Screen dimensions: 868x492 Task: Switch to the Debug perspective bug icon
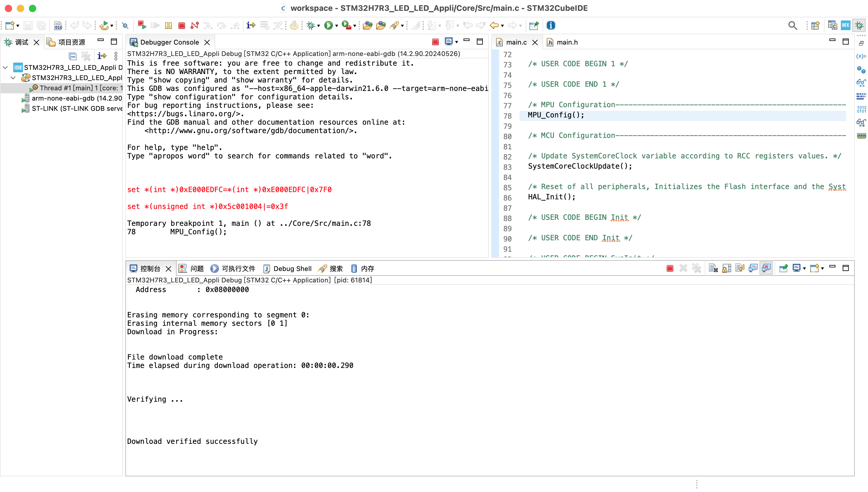[x=859, y=25]
